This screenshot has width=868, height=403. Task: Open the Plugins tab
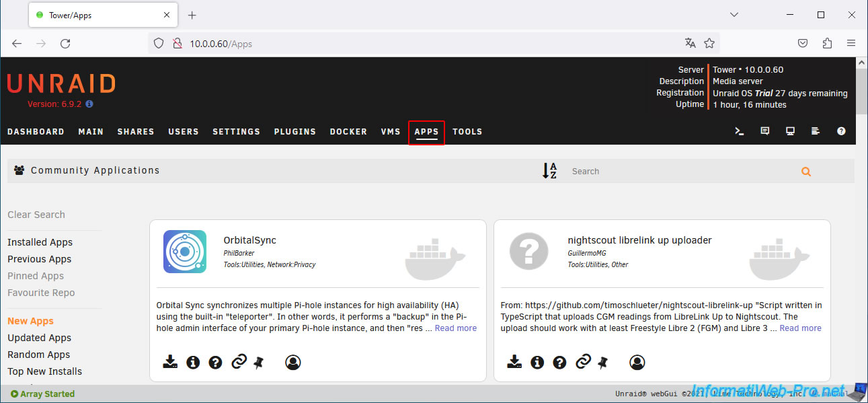click(294, 132)
